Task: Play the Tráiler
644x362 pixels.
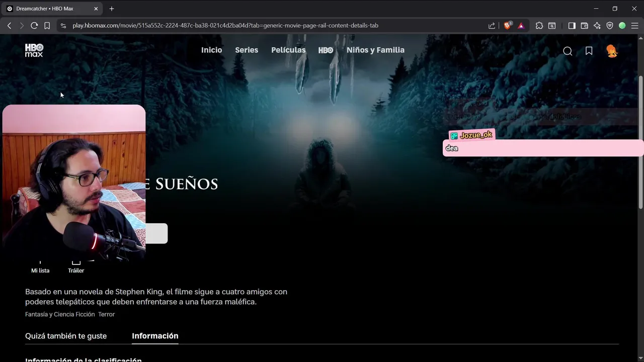Action: (x=76, y=266)
